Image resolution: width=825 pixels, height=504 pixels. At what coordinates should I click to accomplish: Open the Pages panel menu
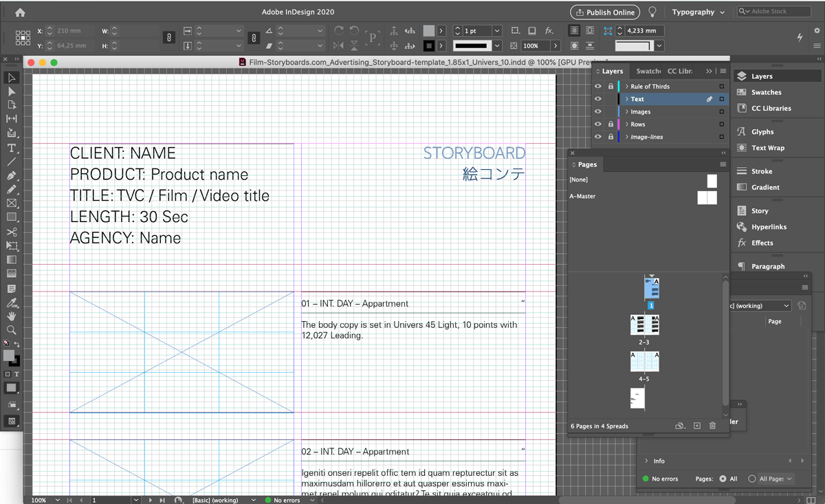point(723,165)
